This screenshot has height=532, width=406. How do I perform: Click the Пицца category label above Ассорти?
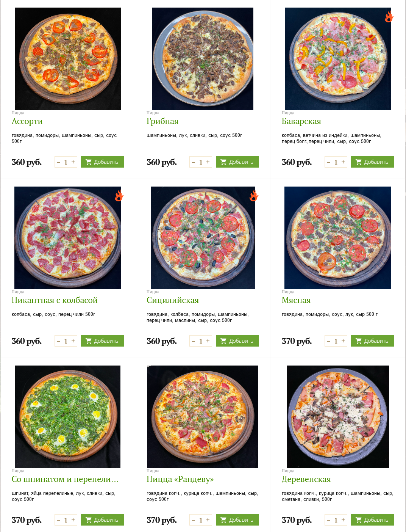(x=18, y=113)
